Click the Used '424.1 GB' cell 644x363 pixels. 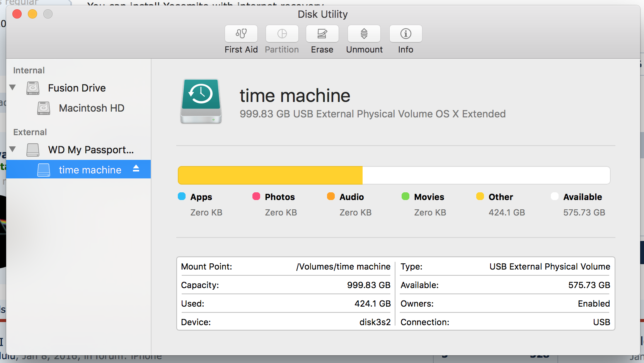pos(373,304)
